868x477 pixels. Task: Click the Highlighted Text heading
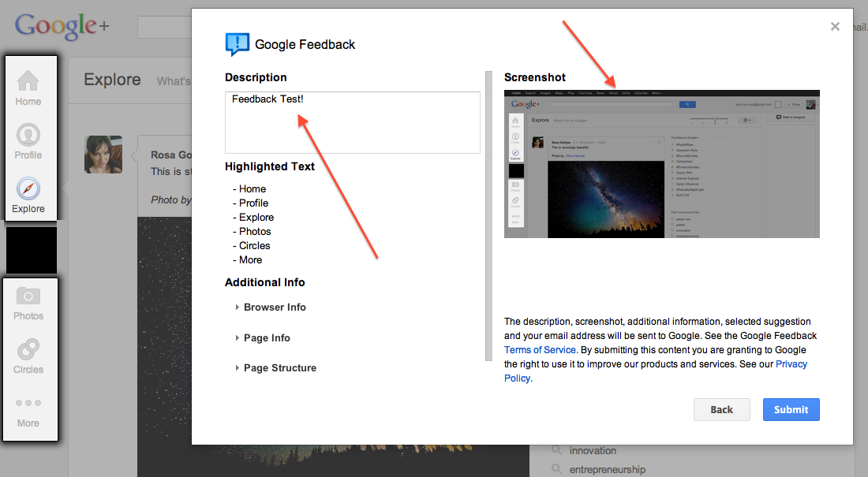tap(270, 166)
